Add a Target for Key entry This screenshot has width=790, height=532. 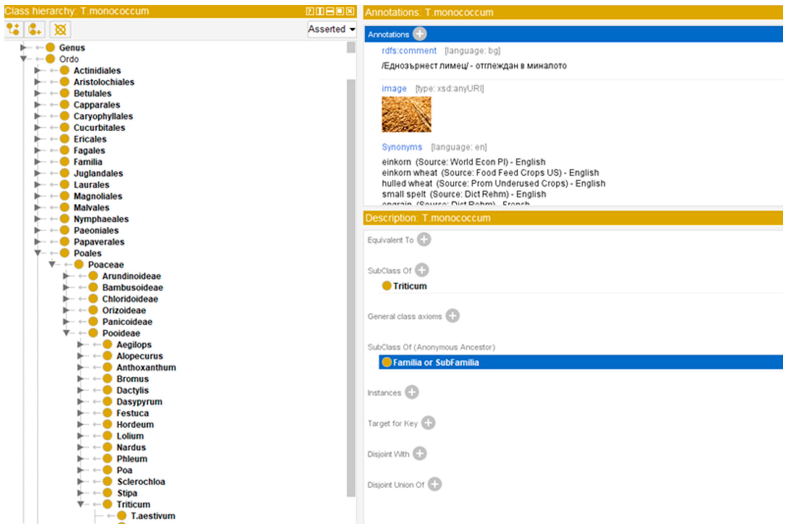click(x=428, y=423)
